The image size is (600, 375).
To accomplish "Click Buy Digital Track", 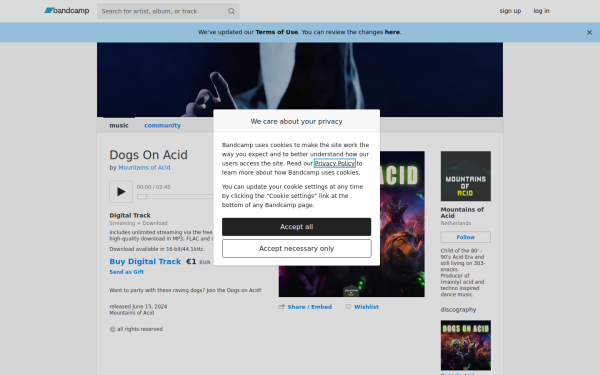I will [145, 261].
